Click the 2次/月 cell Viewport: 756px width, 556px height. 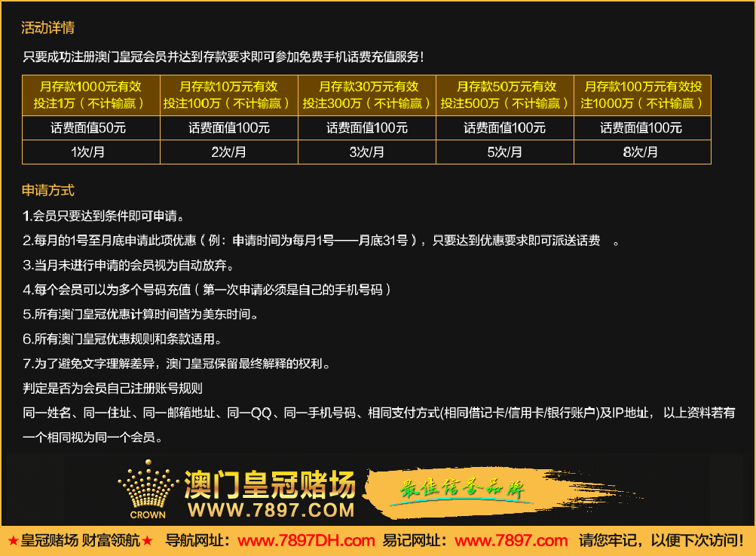tap(229, 152)
